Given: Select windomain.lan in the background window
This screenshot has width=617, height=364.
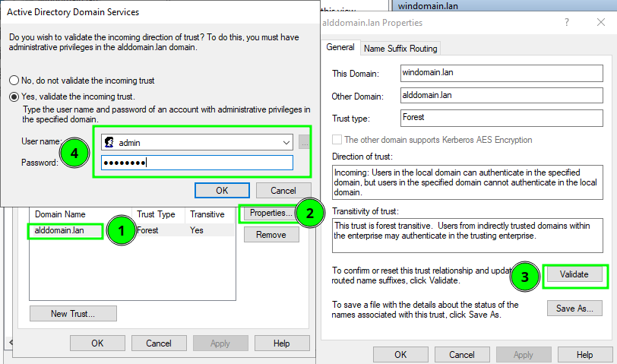Looking at the screenshot, I should pyautogui.click(x=428, y=6).
